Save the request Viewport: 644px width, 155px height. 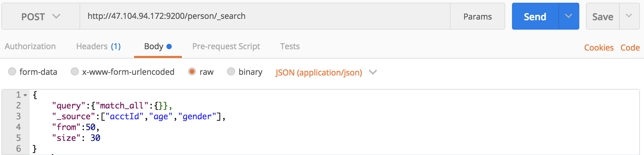pos(603,17)
